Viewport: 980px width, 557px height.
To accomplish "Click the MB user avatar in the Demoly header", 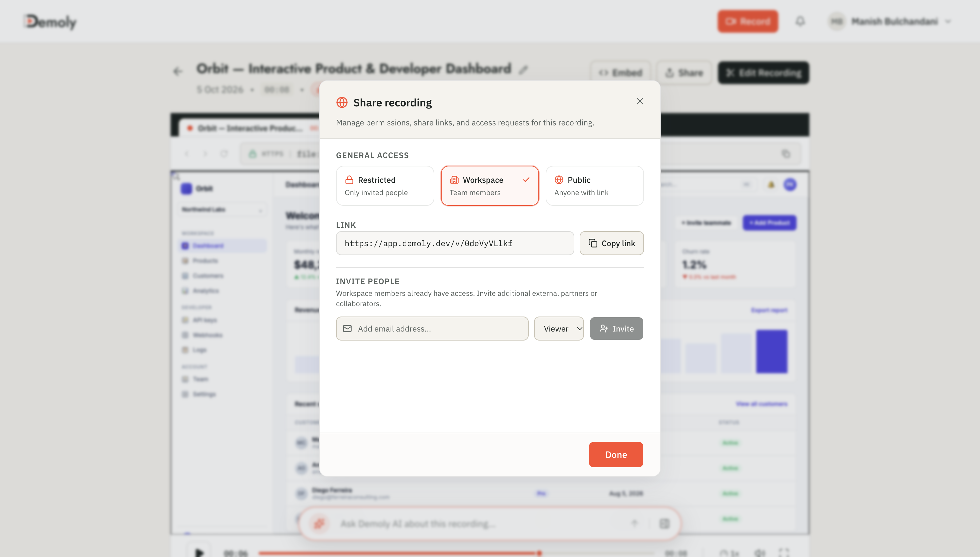I will click(x=837, y=21).
